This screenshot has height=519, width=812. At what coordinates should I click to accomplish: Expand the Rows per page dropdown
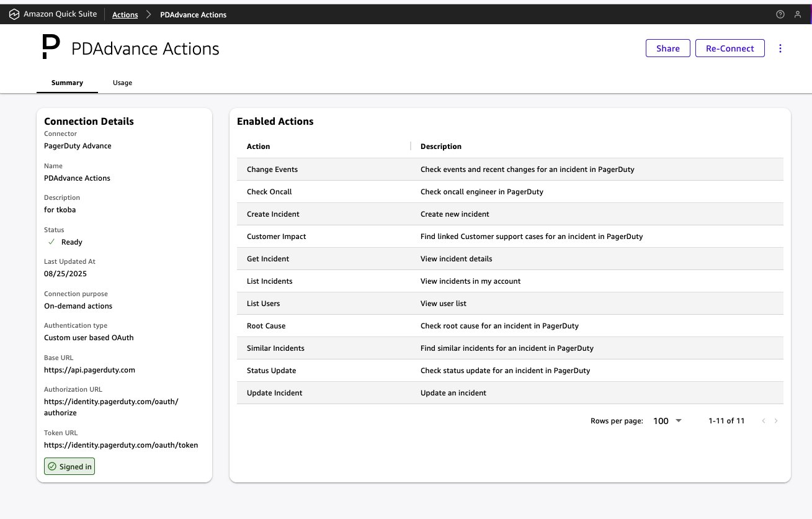[x=667, y=421]
